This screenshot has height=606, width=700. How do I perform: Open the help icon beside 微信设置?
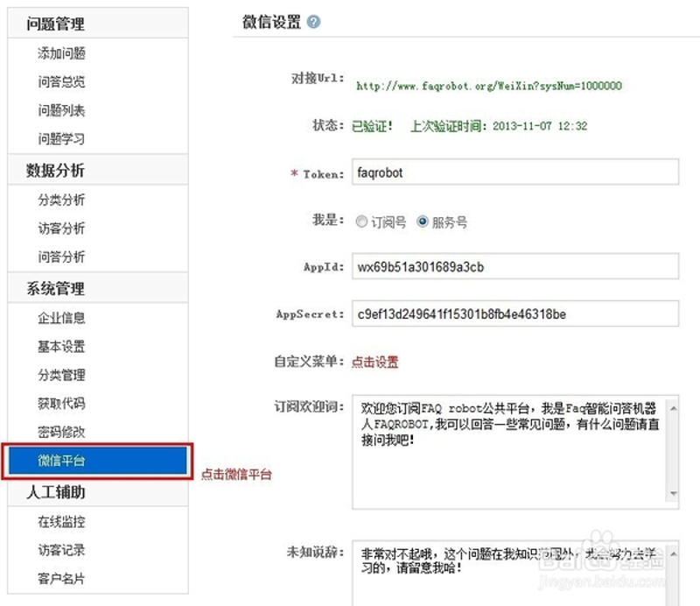pyautogui.click(x=314, y=22)
